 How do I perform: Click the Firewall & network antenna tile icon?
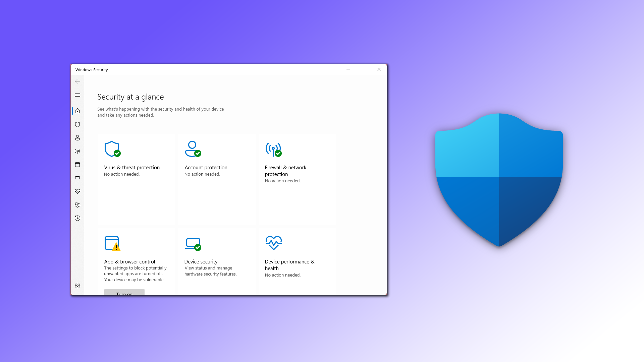click(273, 149)
